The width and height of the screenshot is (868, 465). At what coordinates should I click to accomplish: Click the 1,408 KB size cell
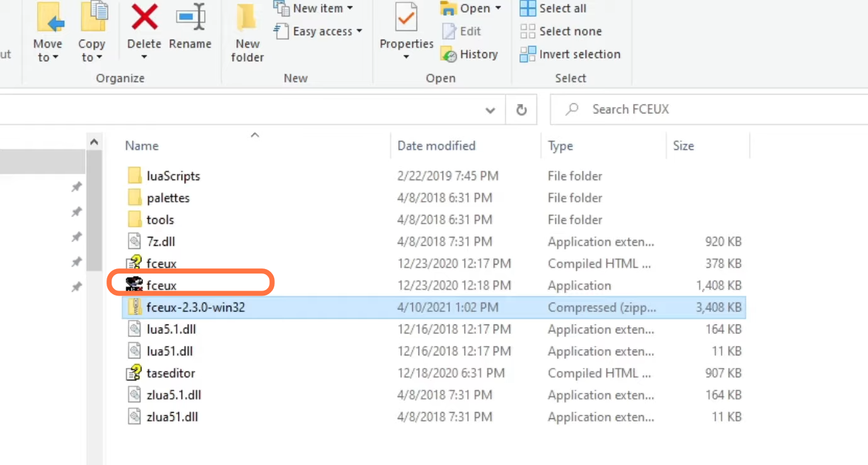719,285
